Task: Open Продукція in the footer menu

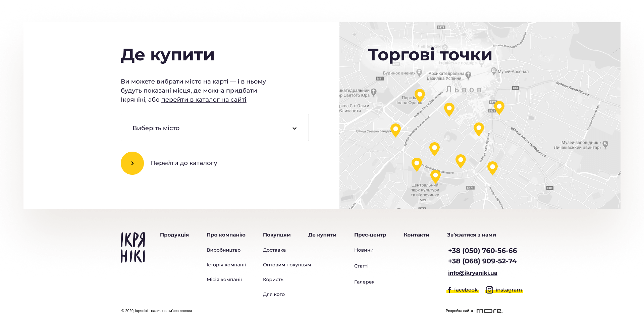Action: 174,235
